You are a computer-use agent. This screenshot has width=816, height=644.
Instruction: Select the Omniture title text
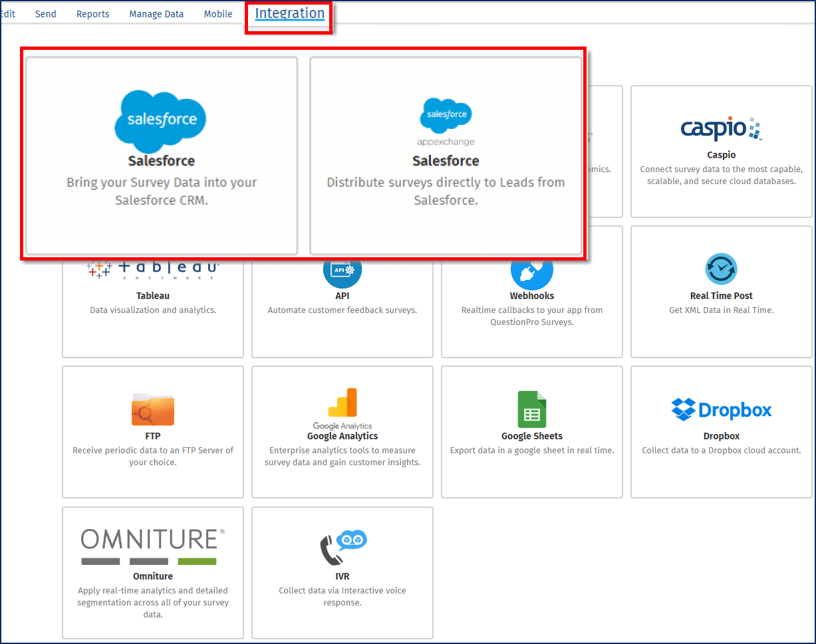click(153, 576)
